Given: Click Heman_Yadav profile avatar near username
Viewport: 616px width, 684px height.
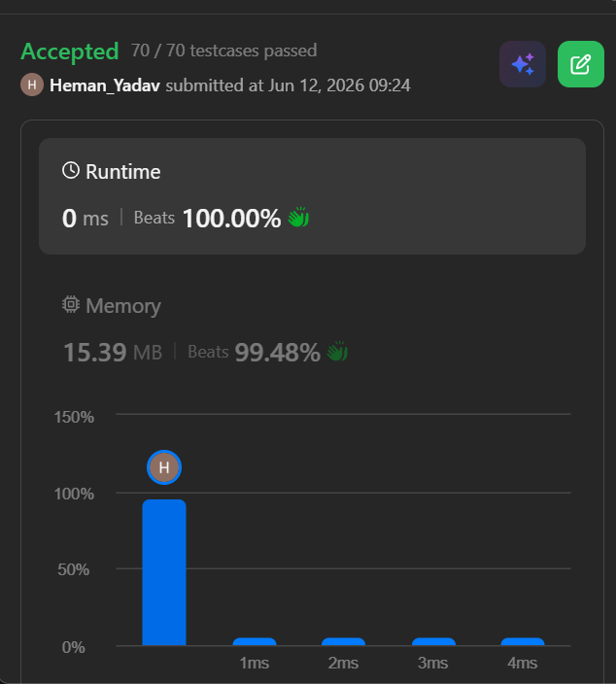Looking at the screenshot, I should click(32, 85).
